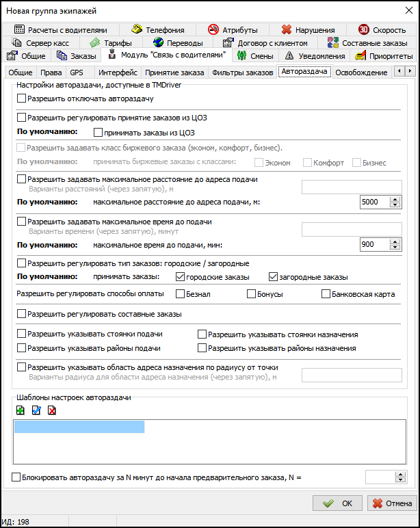Viewport: 420px width, 528px height.
Task: Click the delete template icon
Action: click(51, 409)
